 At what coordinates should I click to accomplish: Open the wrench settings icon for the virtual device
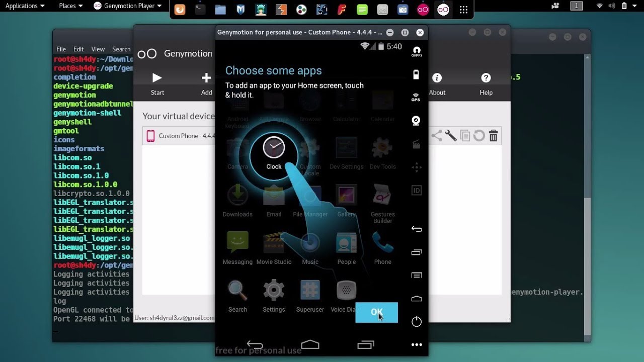coord(451,135)
